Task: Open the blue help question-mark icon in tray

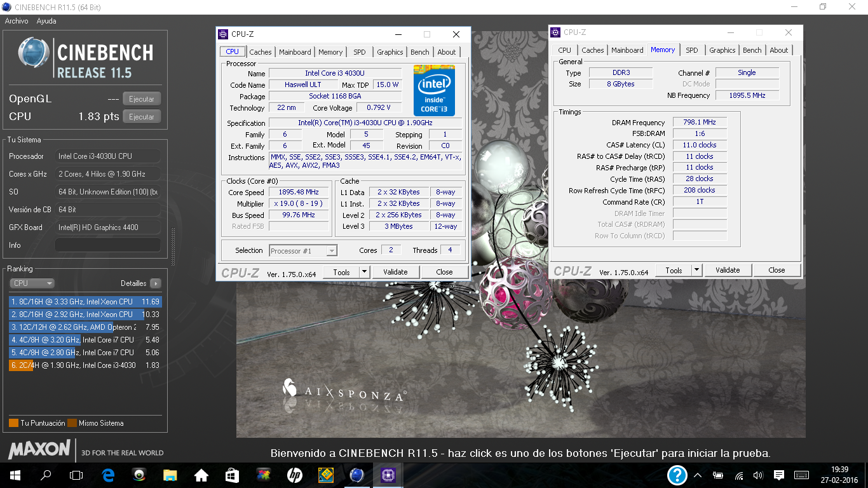Action: coord(677,475)
